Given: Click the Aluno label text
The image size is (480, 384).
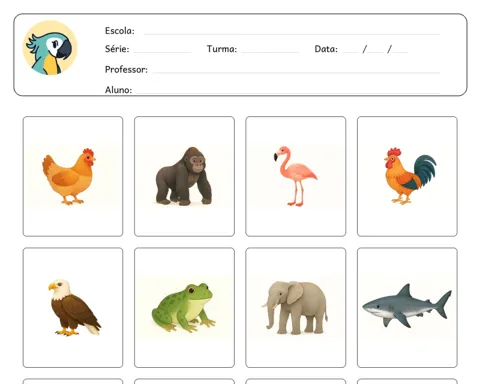Looking at the screenshot, I should coord(118,90).
